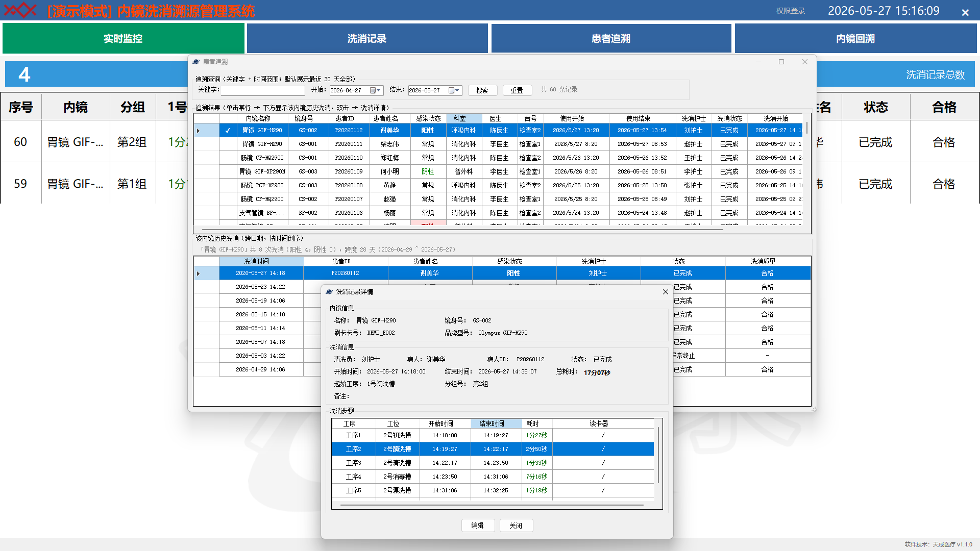Switch to the 洗消记录 tab
Image resolution: width=980 pixels, height=551 pixels.
tap(367, 38)
